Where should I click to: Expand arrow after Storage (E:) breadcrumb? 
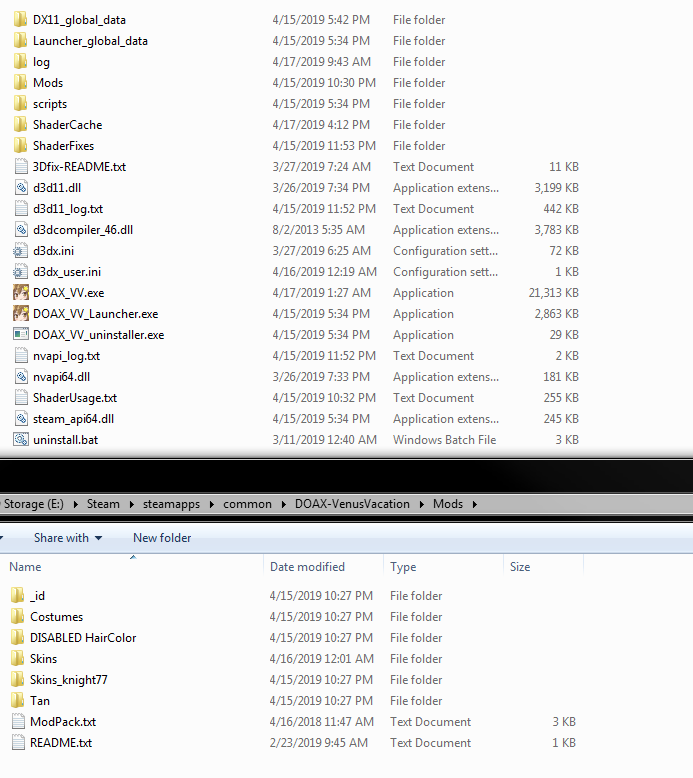pos(75,504)
